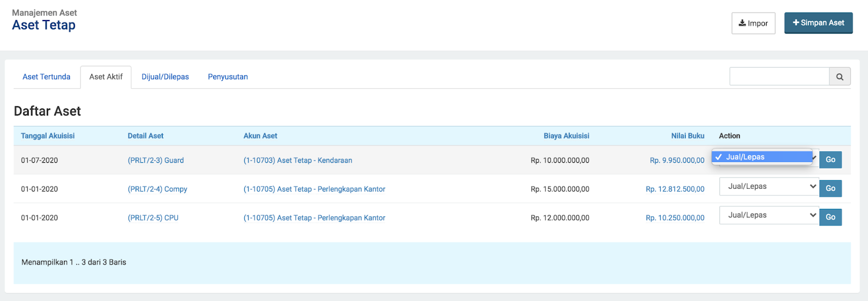
Task: Open the Aset Tetap - Kendaraan account link
Action: pyautogui.click(x=297, y=161)
